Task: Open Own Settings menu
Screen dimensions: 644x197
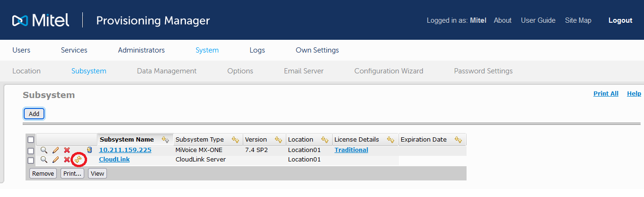Action: tap(317, 50)
